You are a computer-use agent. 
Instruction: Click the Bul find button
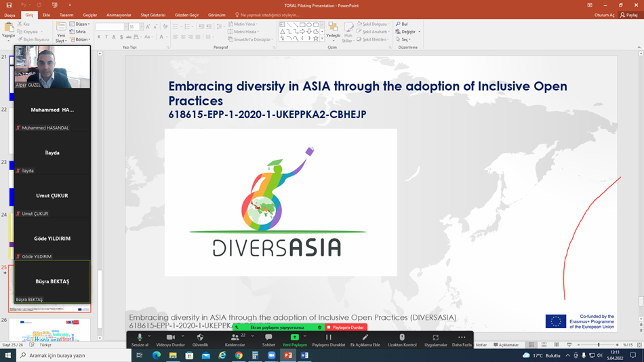pos(402,24)
